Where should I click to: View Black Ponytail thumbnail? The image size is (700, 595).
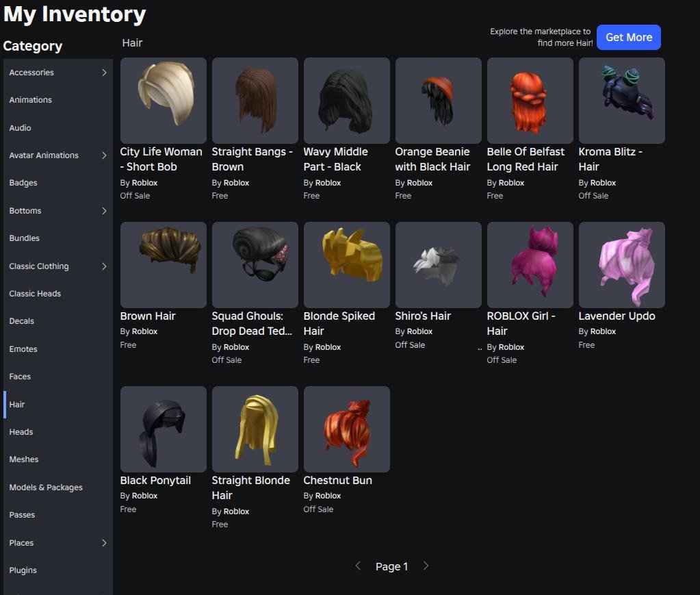pyautogui.click(x=164, y=429)
